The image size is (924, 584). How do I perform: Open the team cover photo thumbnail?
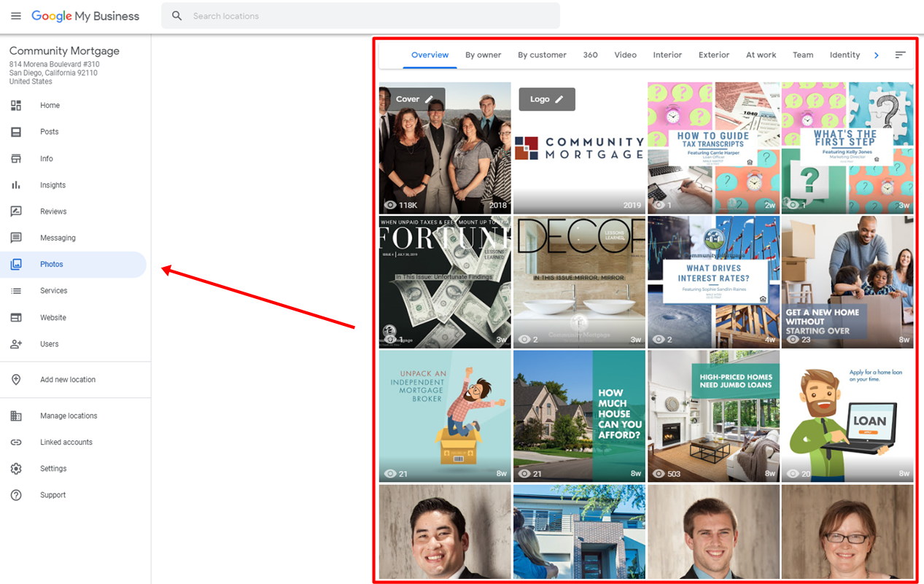point(445,148)
